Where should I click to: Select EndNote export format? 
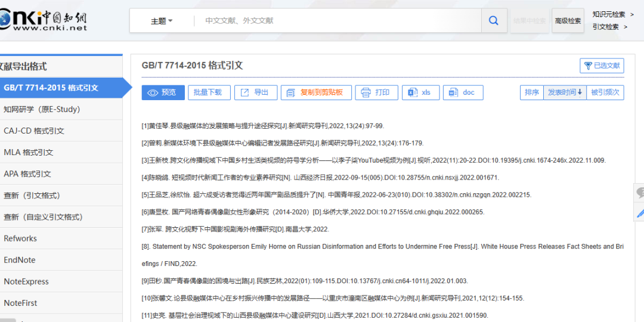click(x=61, y=260)
